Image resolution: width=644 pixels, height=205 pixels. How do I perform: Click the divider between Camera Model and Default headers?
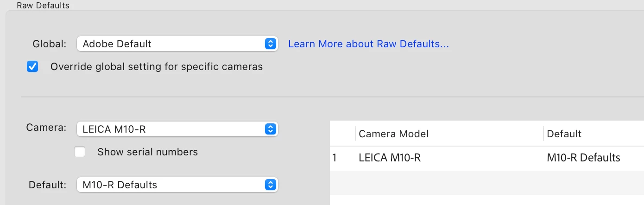tap(543, 134)
